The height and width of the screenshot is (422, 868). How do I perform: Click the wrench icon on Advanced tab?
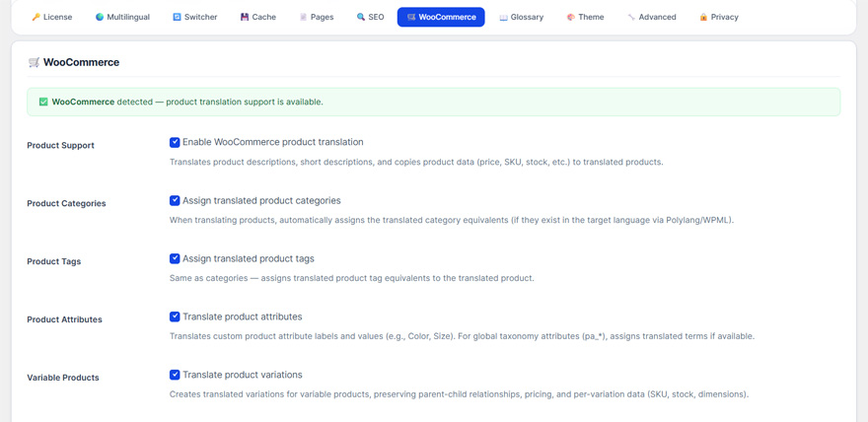[x=631, y=17]
